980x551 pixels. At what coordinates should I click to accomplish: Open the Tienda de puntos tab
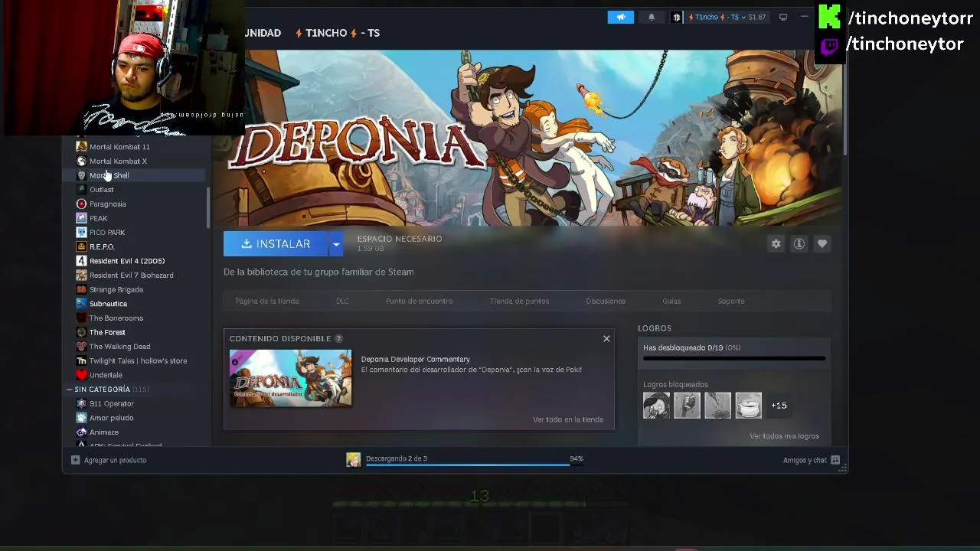pyautogui.click(x=519, y=301)
